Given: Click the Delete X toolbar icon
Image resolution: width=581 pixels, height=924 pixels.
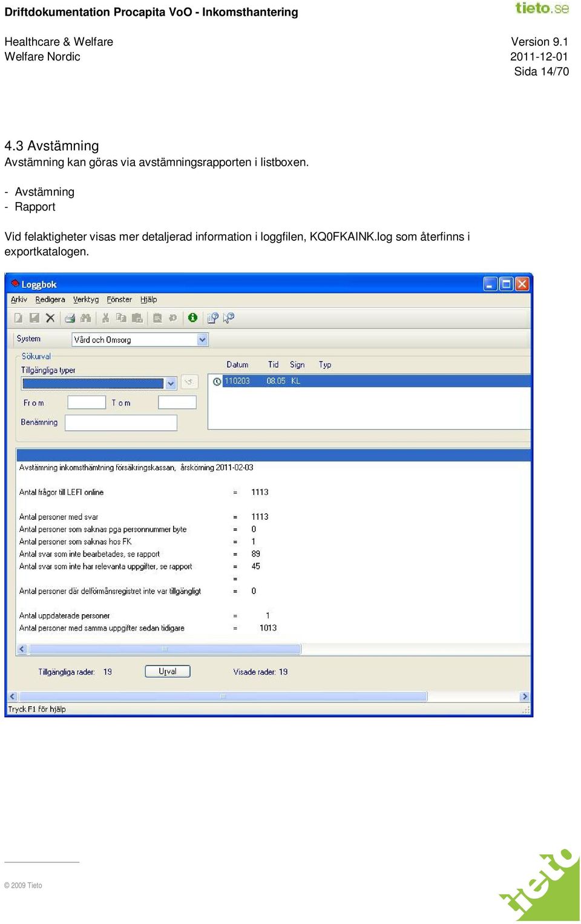Looking at the screenshot, I should (x=50, y=318).
